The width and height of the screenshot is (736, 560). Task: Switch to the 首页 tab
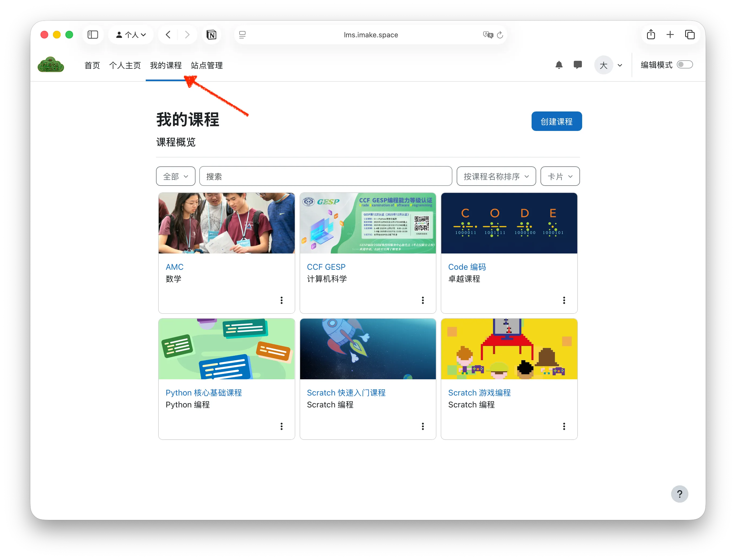click(92, 65)
